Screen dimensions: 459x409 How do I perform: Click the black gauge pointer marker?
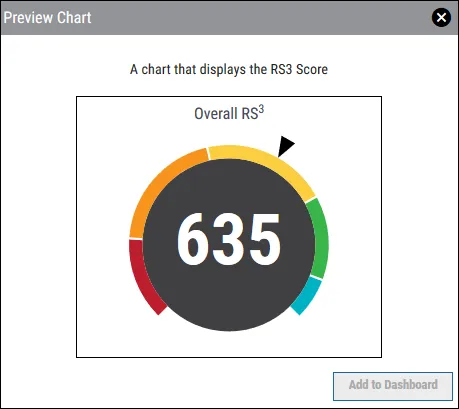coord(286,145)
